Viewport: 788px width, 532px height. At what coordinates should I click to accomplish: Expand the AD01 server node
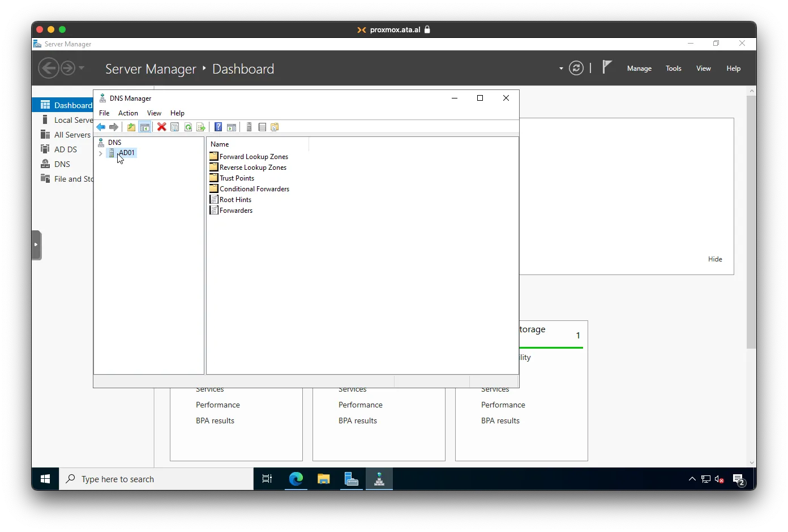tap(101, 153)
